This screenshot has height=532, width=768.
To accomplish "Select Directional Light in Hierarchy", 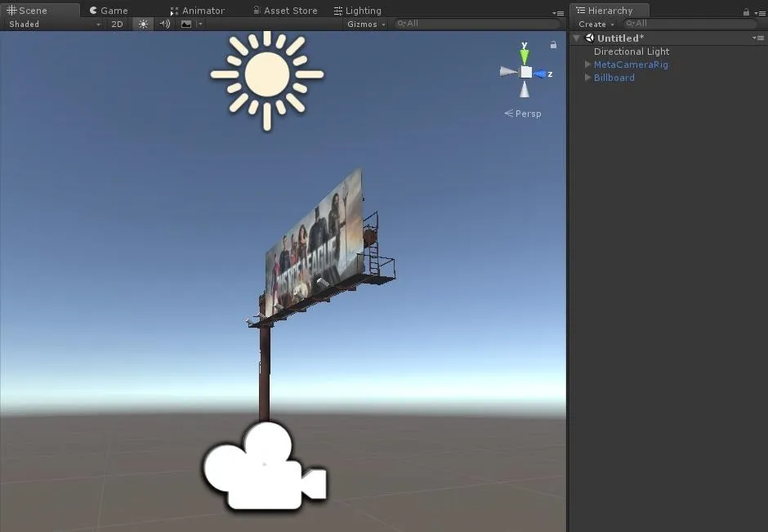I will click(632, 51).
